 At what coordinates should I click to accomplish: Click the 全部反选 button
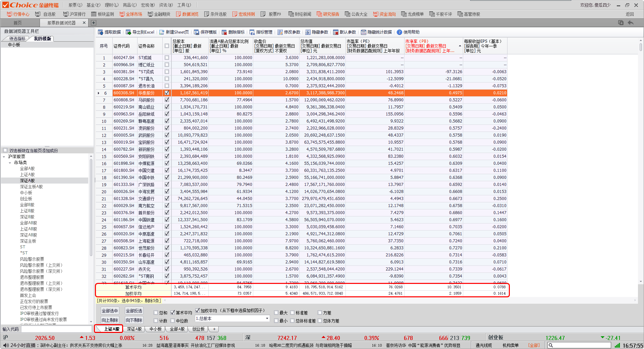(x=134, y=311)
